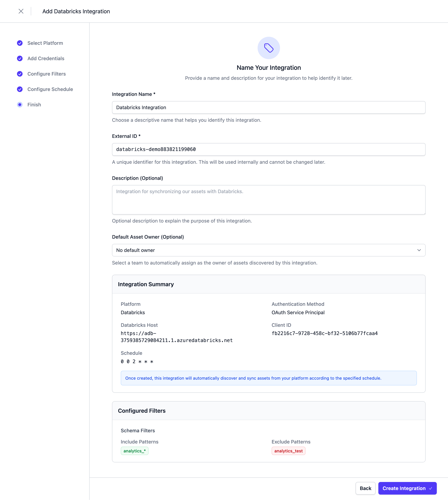Viewport: 448px width, 500px height.
Task: Select the Finish step indicator
Action: point(20,105)
